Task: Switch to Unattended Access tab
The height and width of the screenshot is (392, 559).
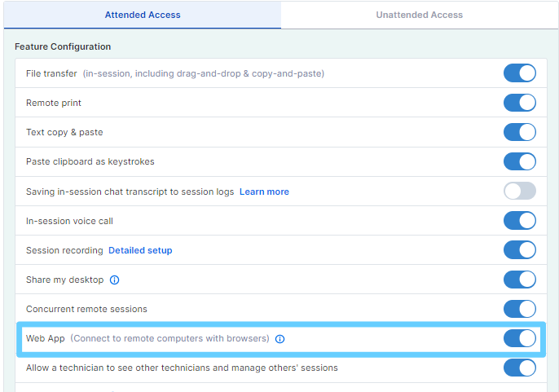Action: click(x=420, y=15)
